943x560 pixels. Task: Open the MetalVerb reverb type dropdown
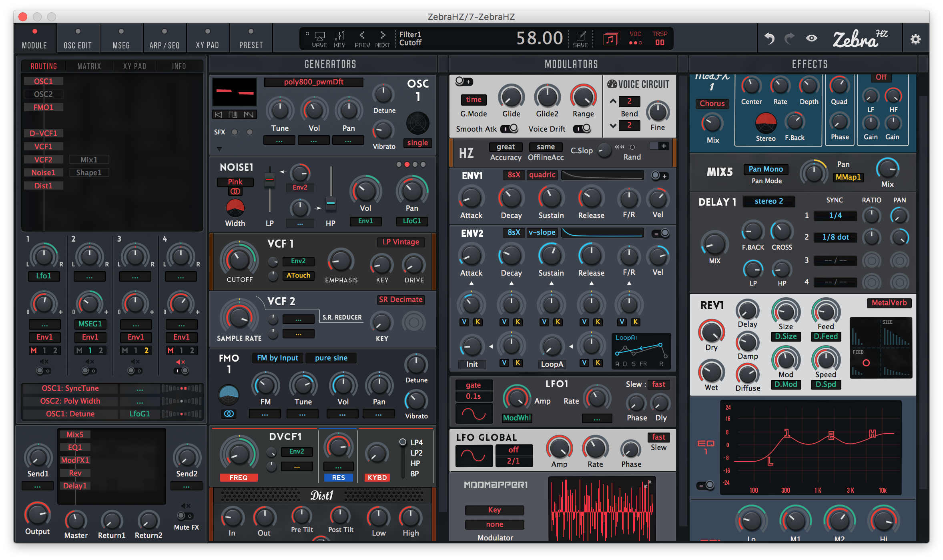[889, 303]
